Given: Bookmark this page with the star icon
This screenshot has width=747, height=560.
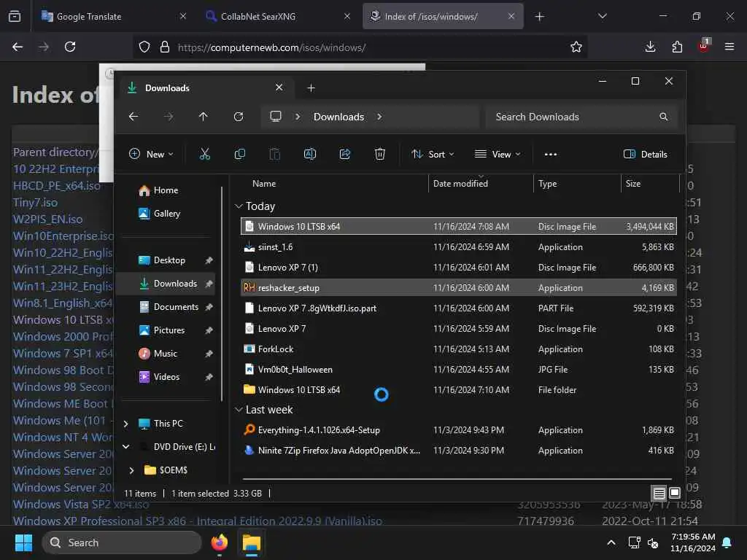Looking at the screenshot, I should [576, 47].
